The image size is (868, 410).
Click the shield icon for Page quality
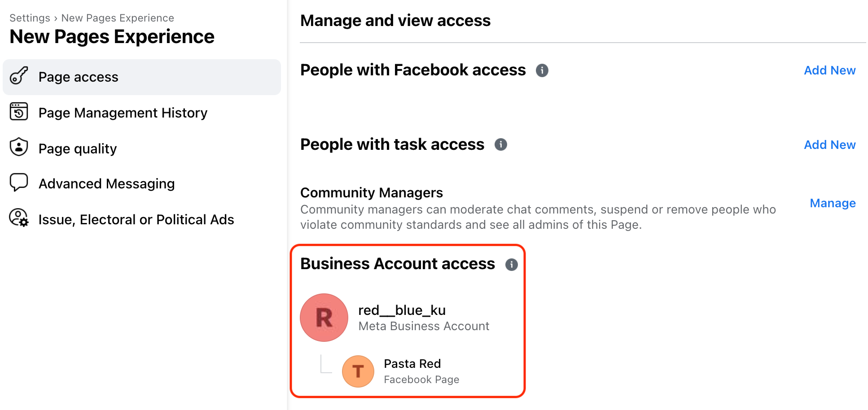coord(19,147)
